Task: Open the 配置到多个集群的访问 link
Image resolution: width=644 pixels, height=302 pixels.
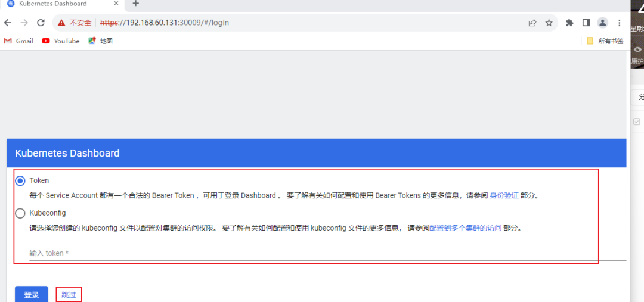Action: [465, 229]
